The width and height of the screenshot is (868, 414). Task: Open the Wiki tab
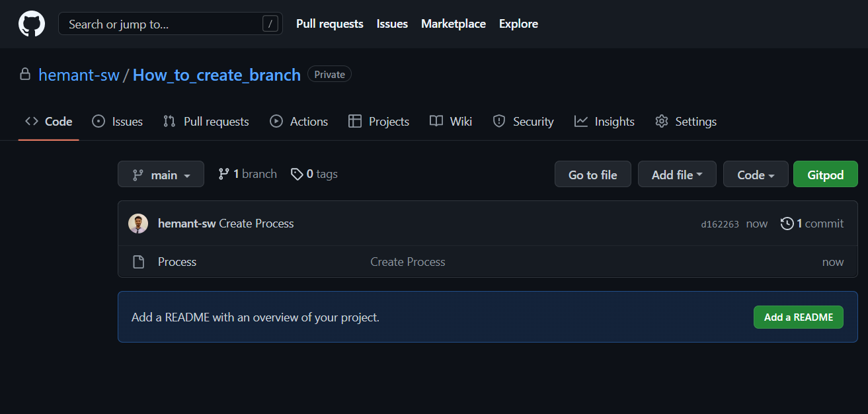[x=451, y=122]
